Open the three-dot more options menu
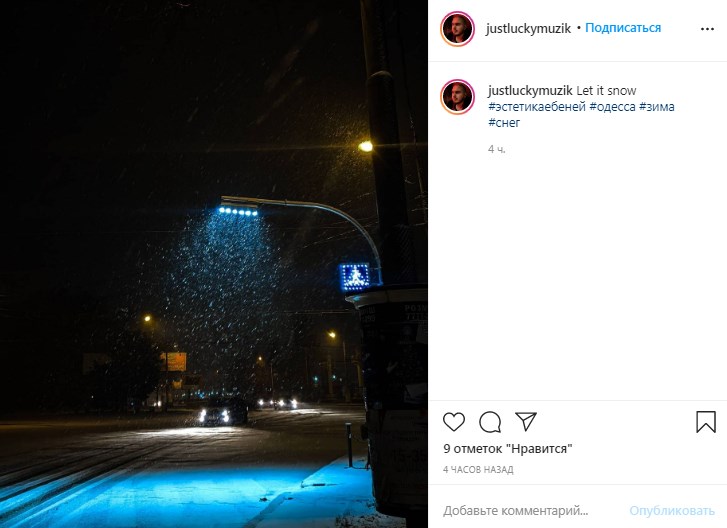This screenshot has height=528, width=727. 707,29
